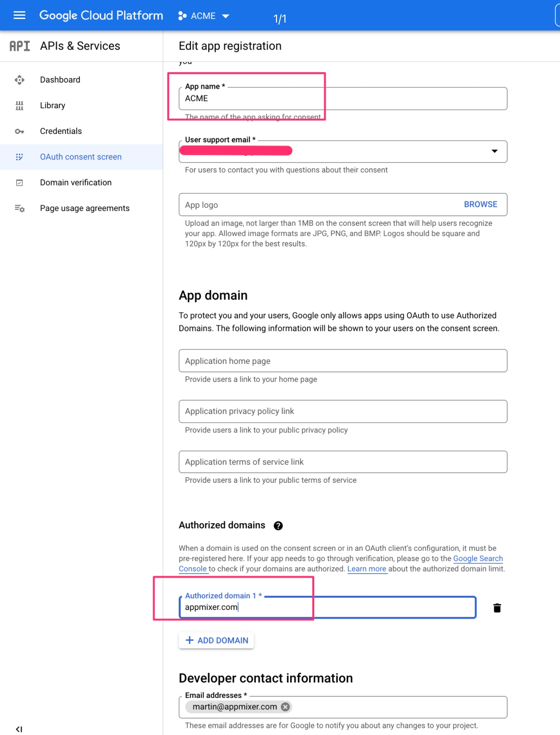Select OAuth consent screen in sidebar
Image resolution: width=560 pixels, height=735 pixels.
pyautogui.click(x=81, y=157)
